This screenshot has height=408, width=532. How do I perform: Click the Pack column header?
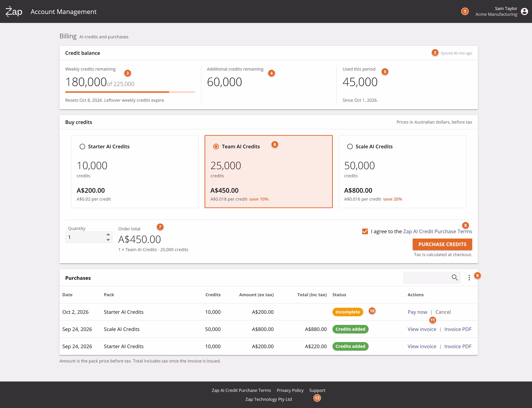(109, 295)
